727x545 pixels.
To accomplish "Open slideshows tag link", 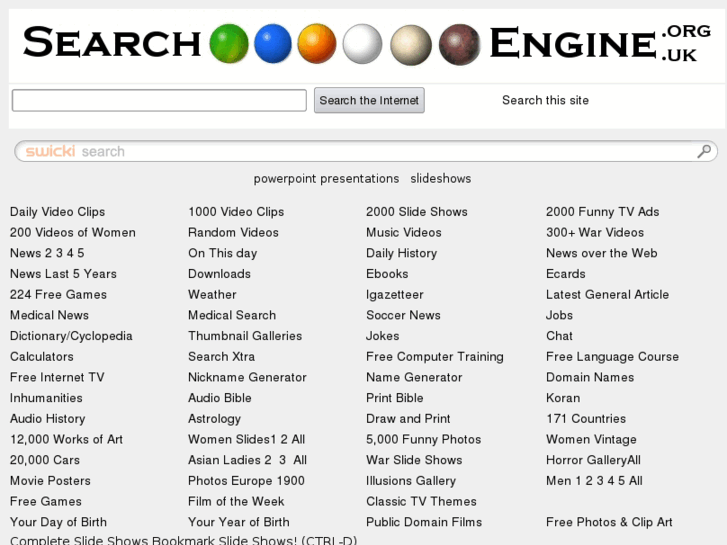I will [440, 179].
